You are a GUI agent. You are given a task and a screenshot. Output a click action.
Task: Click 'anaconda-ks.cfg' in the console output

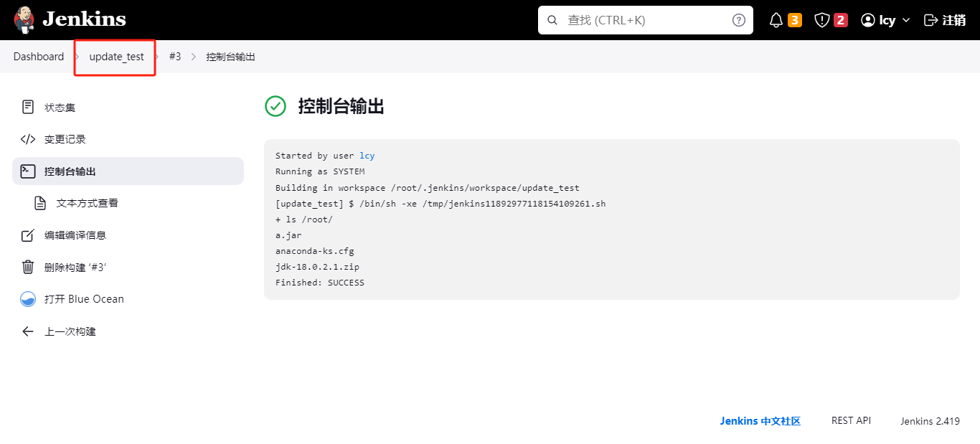(315, 251)
